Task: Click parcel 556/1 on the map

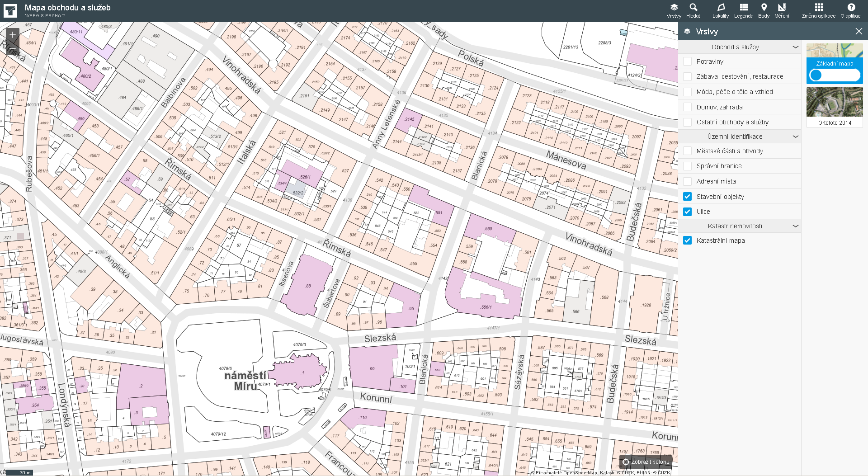Action: click(x=486, y=307)
